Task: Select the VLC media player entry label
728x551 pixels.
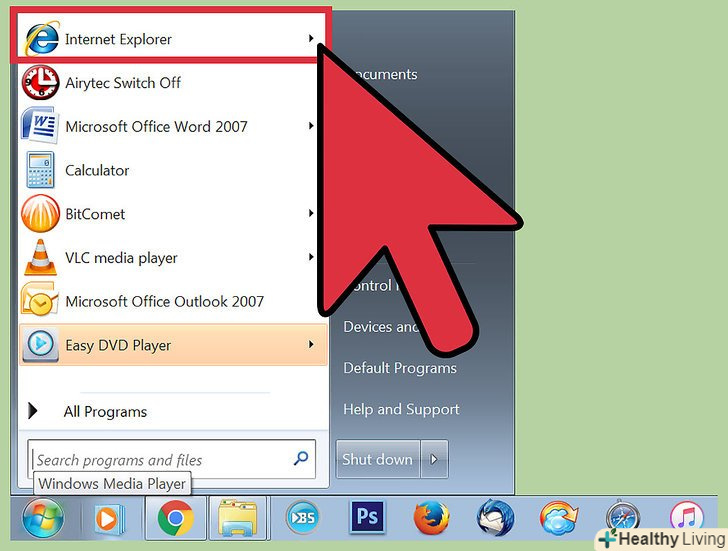Action: [x=121, y=258]
